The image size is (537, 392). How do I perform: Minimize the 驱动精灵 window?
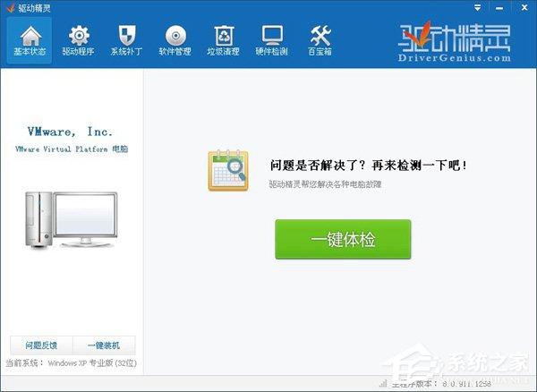(499, 8)
